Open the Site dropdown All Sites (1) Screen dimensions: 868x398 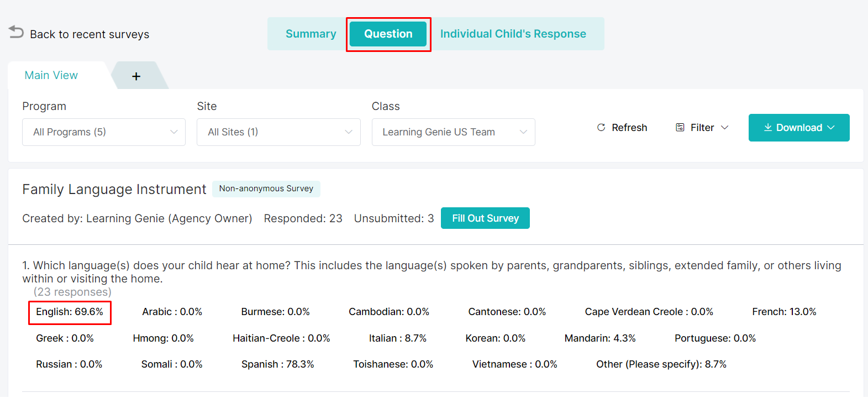pyautogui.click(x=278, y=132)
